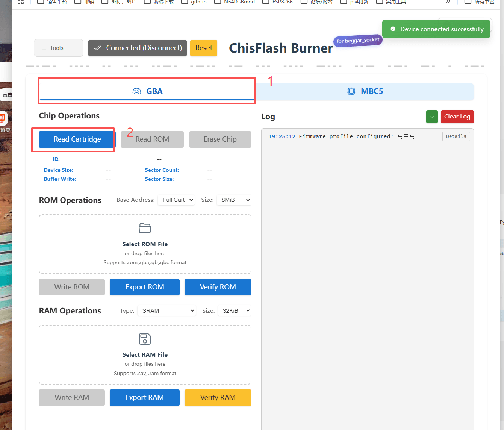Open the Base Address dropdown showing Full Cart
The height and width of the screenshot is (430, 504).
pyautogui.click(x=176, y=200)
